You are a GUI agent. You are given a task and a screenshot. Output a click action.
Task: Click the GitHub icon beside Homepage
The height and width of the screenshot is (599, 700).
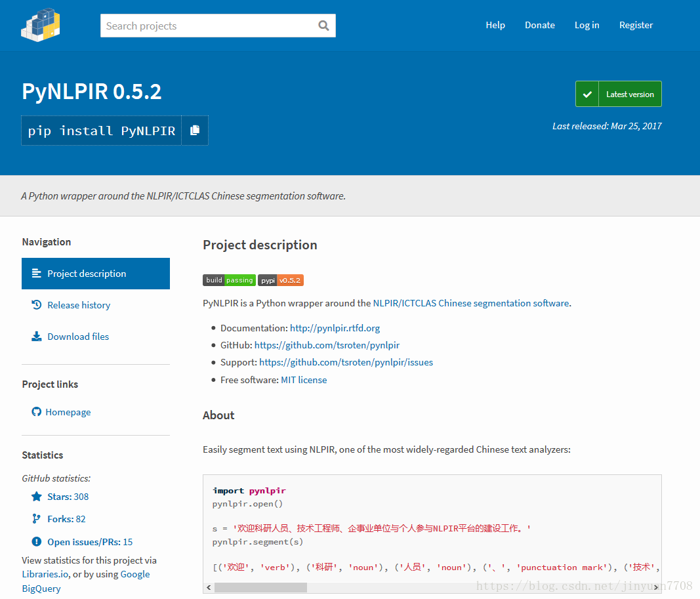tap(36, 411)
